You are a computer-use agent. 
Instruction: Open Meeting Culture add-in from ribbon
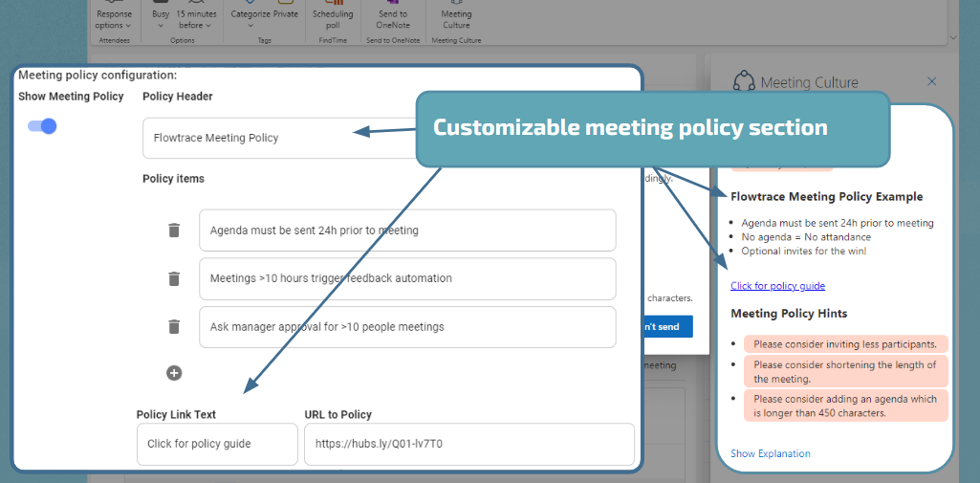456,14
